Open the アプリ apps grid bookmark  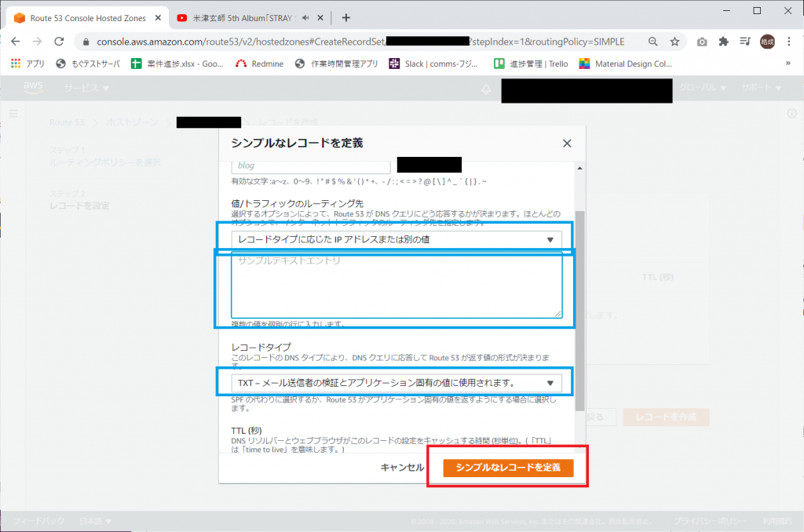[27, 64]
